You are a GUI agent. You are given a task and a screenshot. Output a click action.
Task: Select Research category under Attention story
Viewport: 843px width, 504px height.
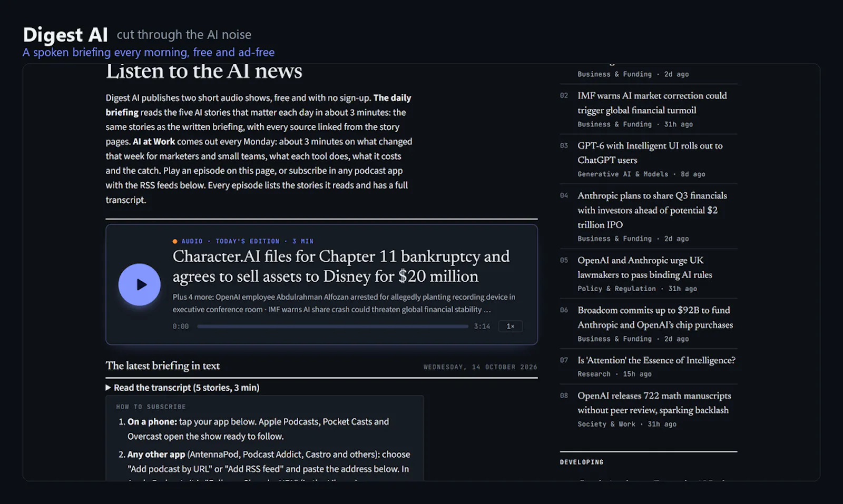pos(594,374)
